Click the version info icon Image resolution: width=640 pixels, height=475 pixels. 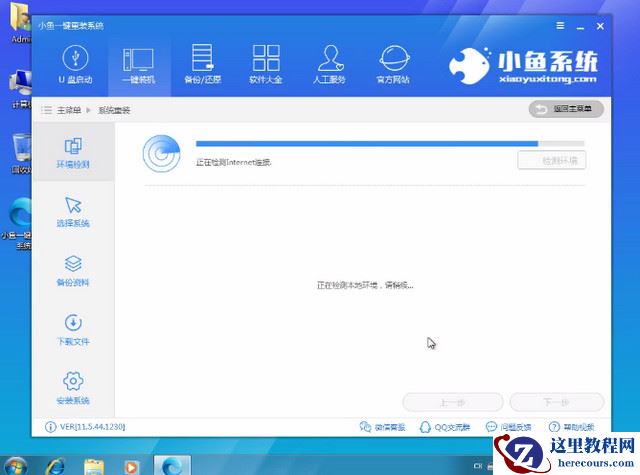(50, 427)
